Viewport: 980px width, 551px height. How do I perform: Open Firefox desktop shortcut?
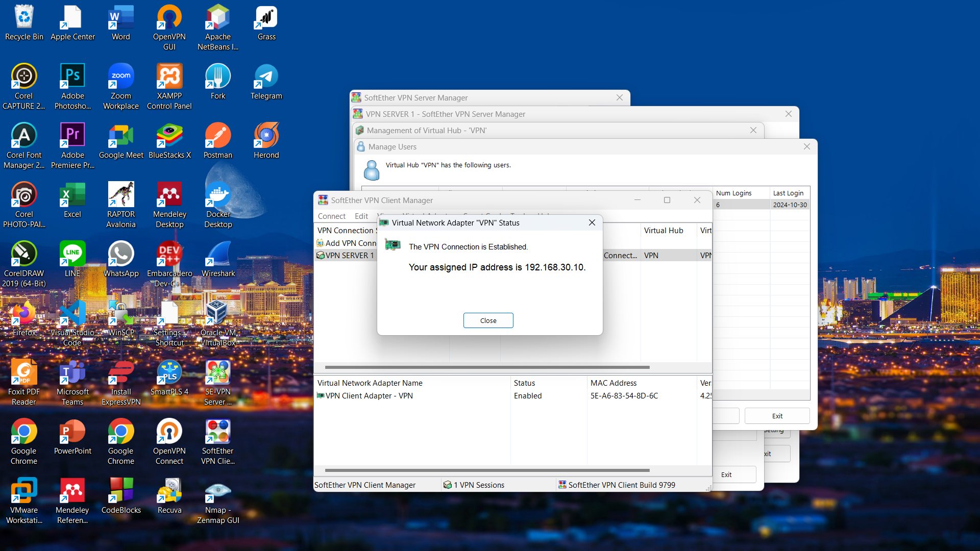click(24, 319)
